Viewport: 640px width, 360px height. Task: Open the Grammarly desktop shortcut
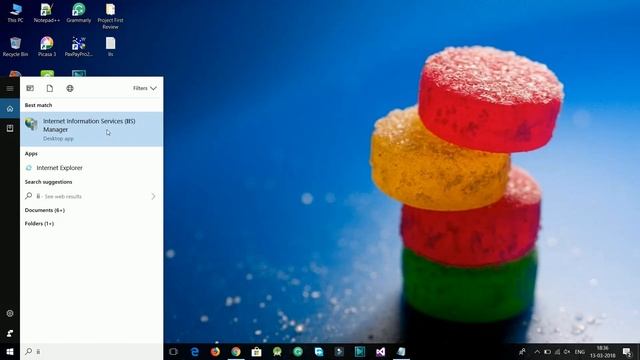tap(78, 13)
